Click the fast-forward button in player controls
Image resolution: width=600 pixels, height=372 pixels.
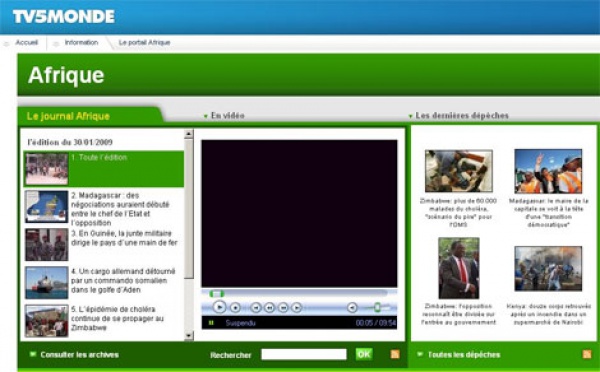(283, 307)
